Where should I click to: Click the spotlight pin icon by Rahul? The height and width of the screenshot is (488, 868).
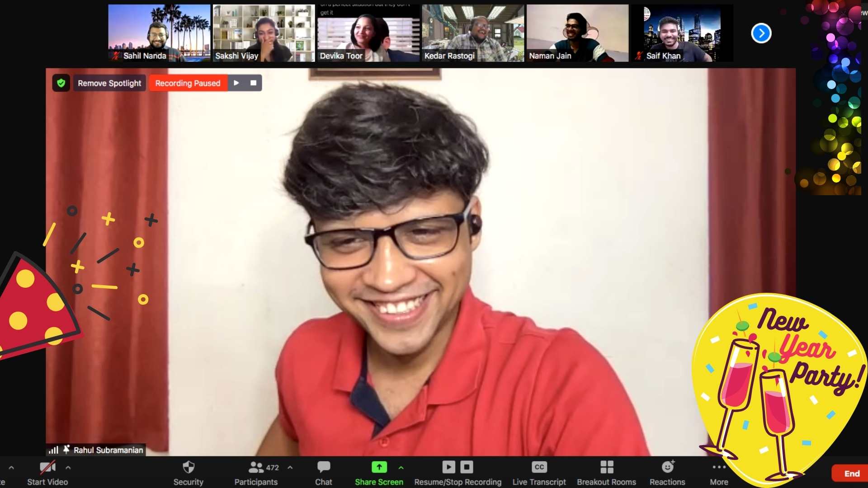tap(66, 450)
